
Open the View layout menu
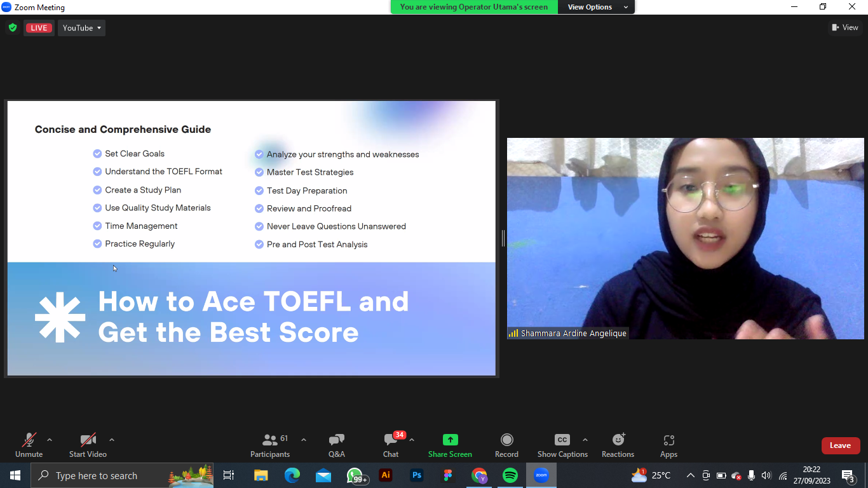click(845, 27)
